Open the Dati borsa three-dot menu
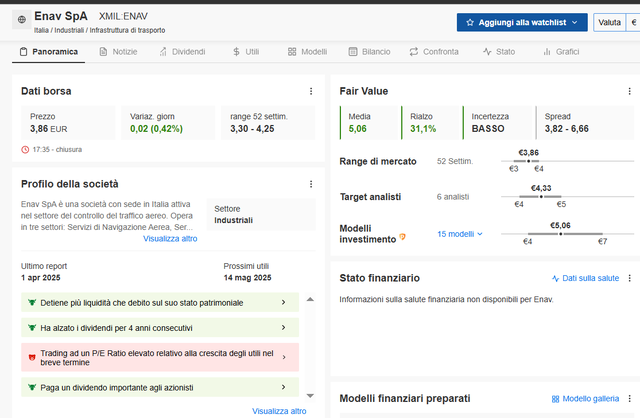 click(x=311, y=91)
